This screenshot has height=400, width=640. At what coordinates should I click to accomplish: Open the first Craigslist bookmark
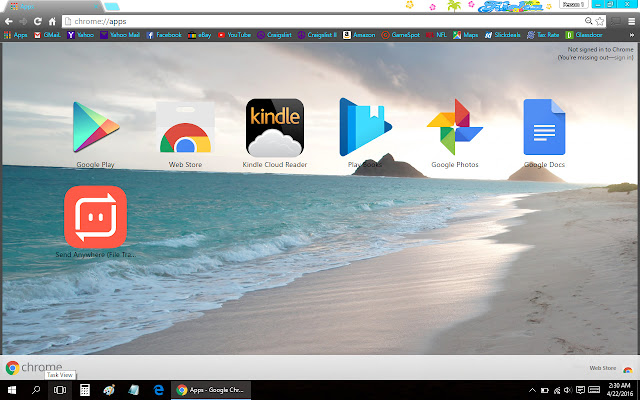[274, 35]
